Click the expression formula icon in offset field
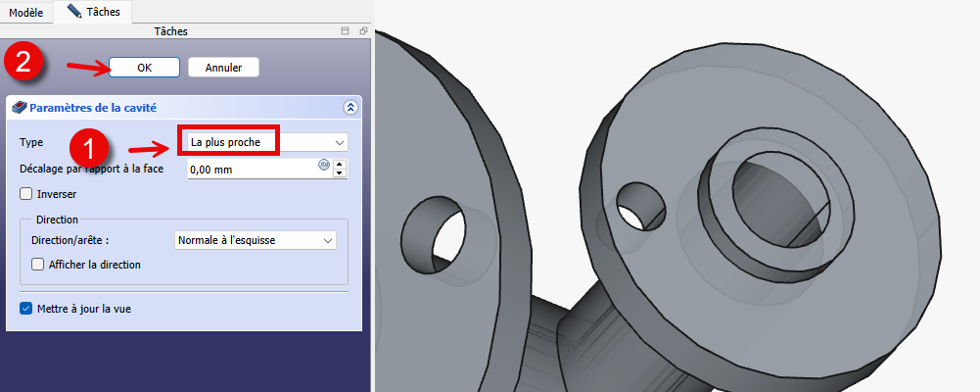Viewport: 980px width, 392px height. tap(324, 165)
